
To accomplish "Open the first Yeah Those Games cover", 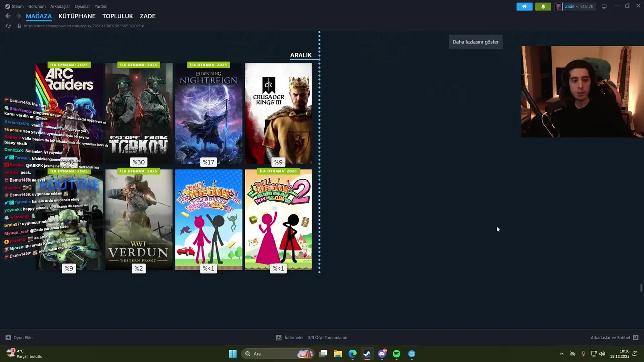I will point(208,220).
